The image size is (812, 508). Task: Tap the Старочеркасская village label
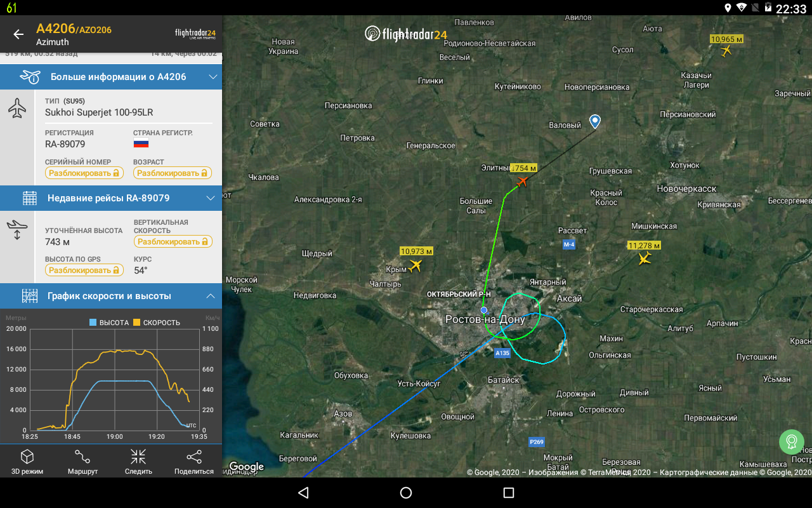[652, 309]
